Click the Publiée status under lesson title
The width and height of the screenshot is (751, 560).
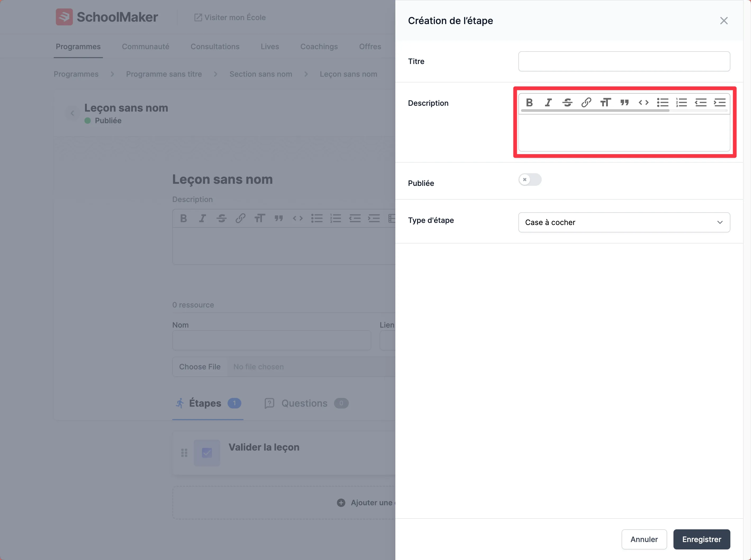tap(103, 120)
